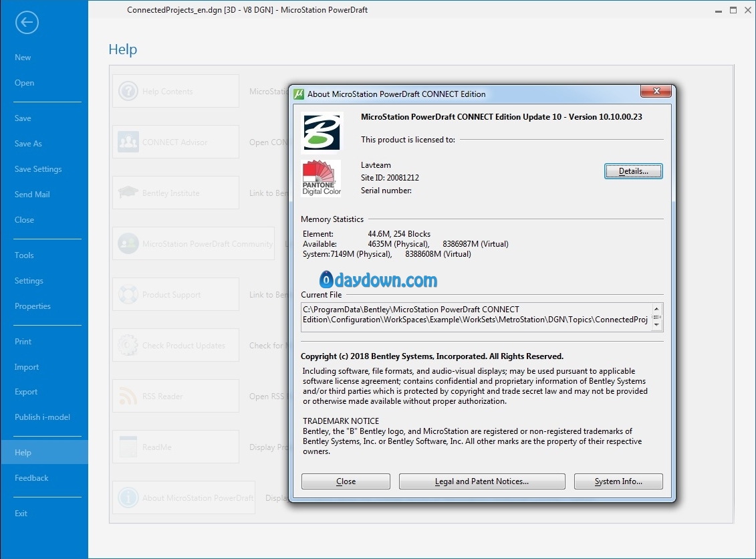Screen dimensions: 756x559
Task: Click RSS Reader label text
Action: click(162, 397)
